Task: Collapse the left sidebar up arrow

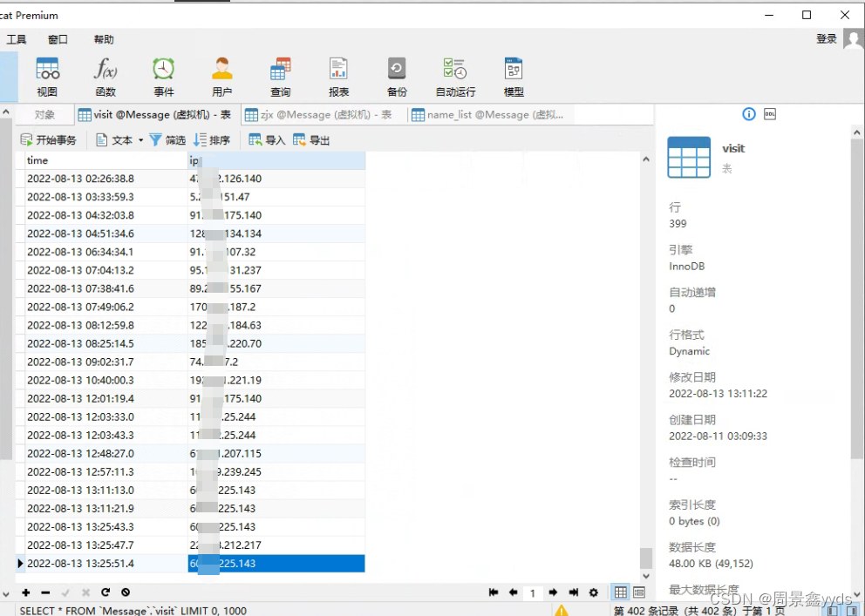Action: pos(6,112)
